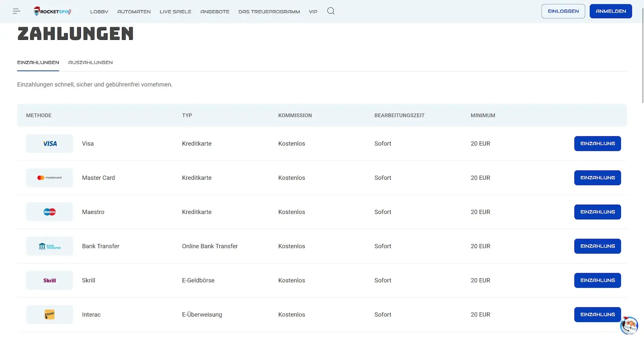Image resolution: width=644 pixels, height=339 pixels.
Task: Open the search magnifier icon
Action: pyautogui.click(x=331, y=11)
